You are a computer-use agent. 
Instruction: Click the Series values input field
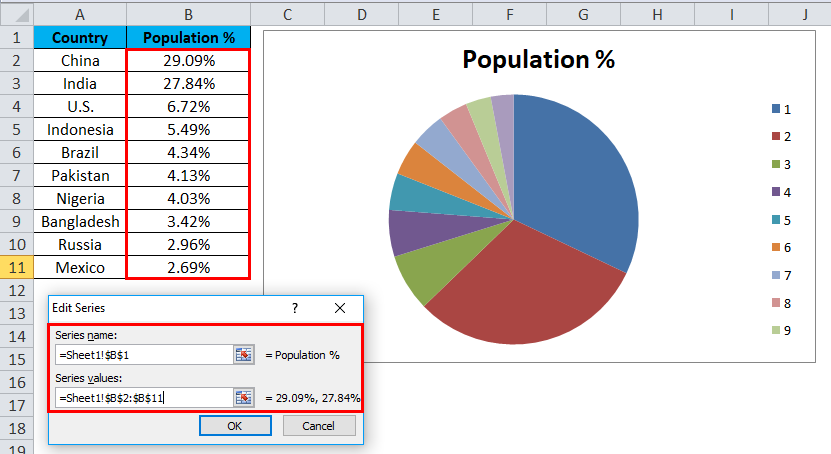[144, 398]
